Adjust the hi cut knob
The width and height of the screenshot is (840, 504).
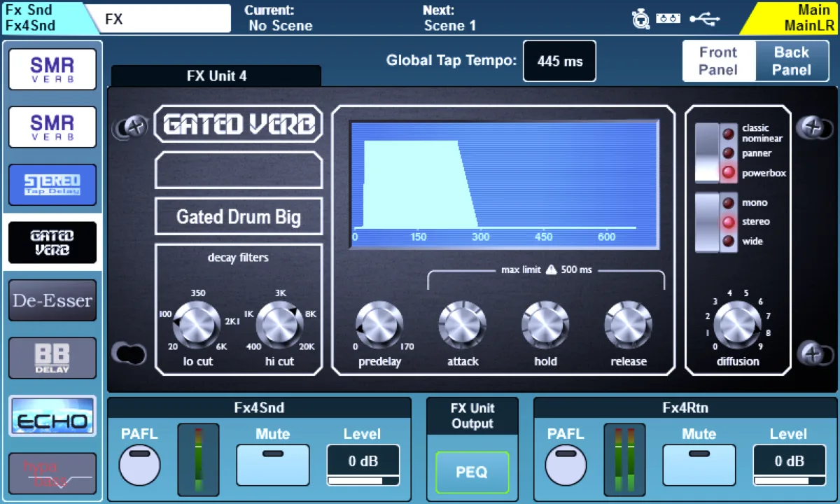coord(279,325)
